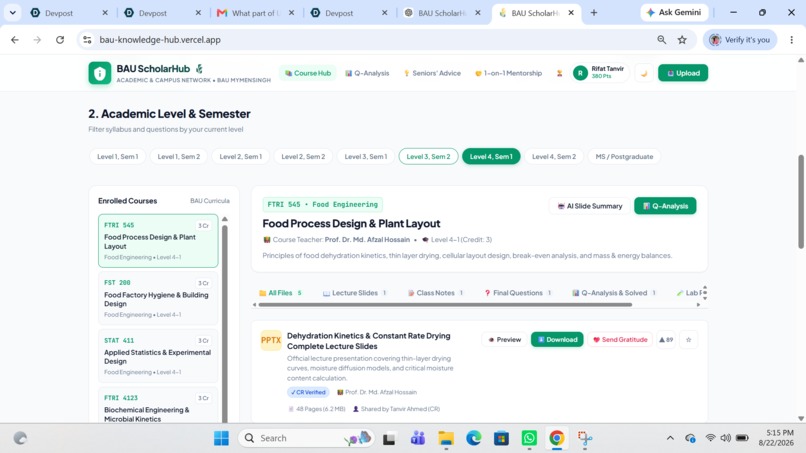Send Gratitude for lecture slides

[x=619, y=339]
